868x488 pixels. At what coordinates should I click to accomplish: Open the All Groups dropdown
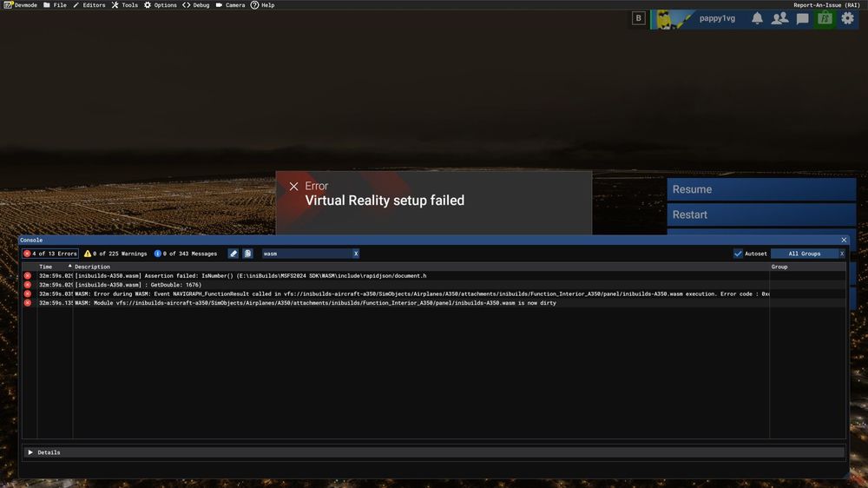(804, 254)
